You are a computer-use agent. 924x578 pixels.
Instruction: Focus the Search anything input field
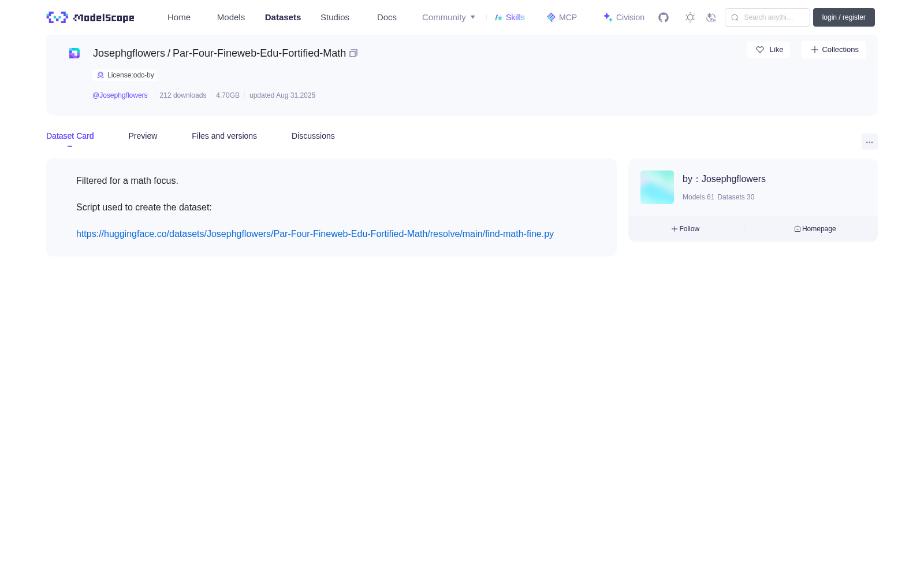coord(767,17)
